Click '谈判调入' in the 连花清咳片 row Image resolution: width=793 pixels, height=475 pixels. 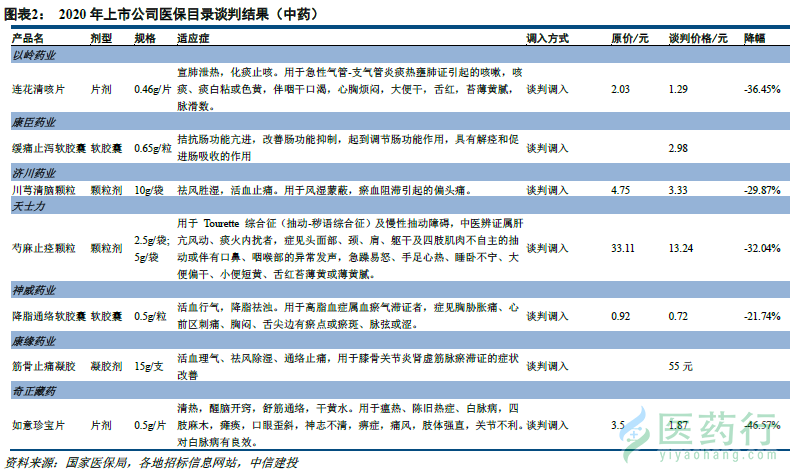click(x=547, y=89)
